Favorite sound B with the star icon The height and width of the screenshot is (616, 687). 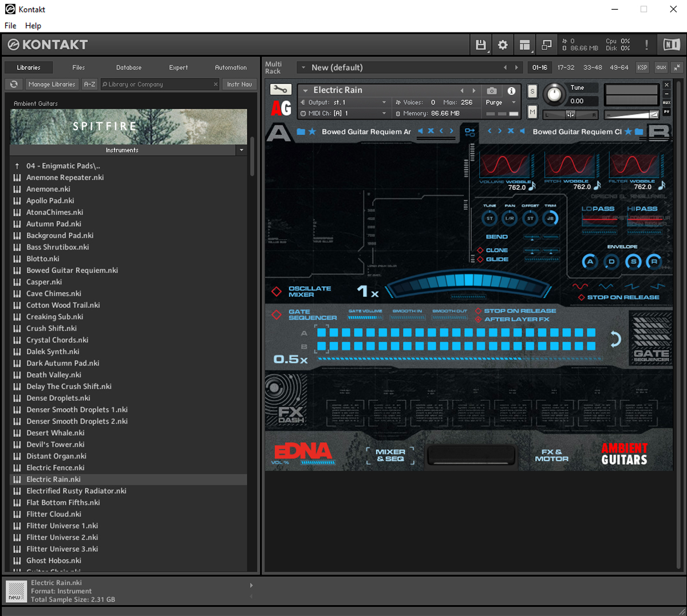pos(628,132)
